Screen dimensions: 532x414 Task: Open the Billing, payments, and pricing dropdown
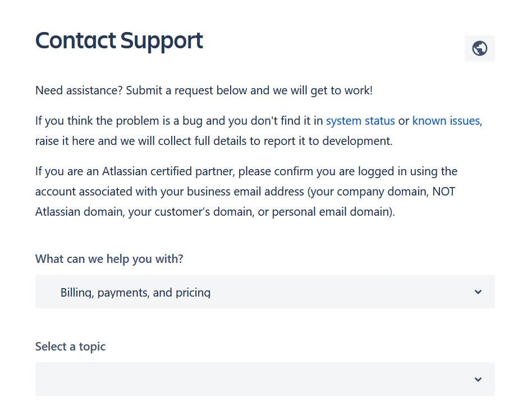(x=265, y=292)
